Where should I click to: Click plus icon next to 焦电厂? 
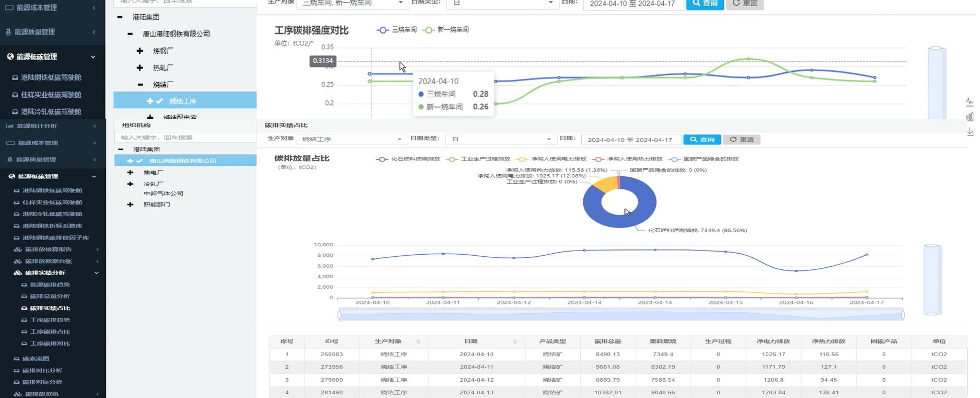click(x=130, y=172)
